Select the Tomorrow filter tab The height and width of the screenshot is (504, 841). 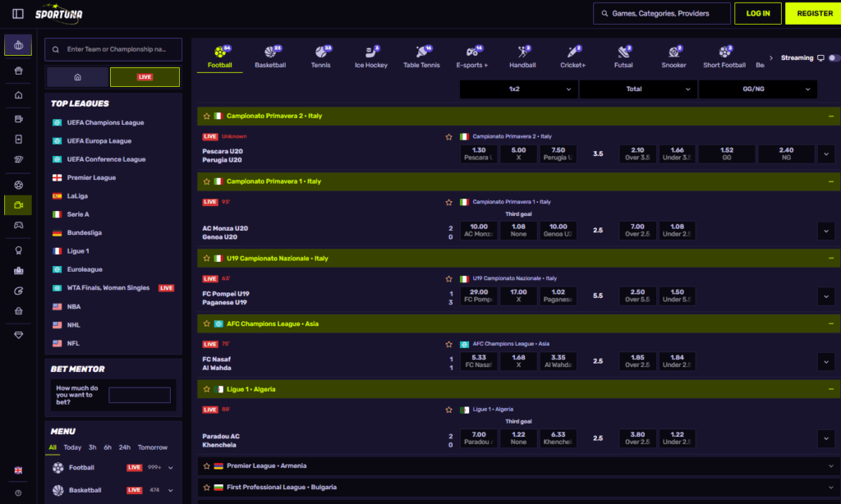(153, 447)
